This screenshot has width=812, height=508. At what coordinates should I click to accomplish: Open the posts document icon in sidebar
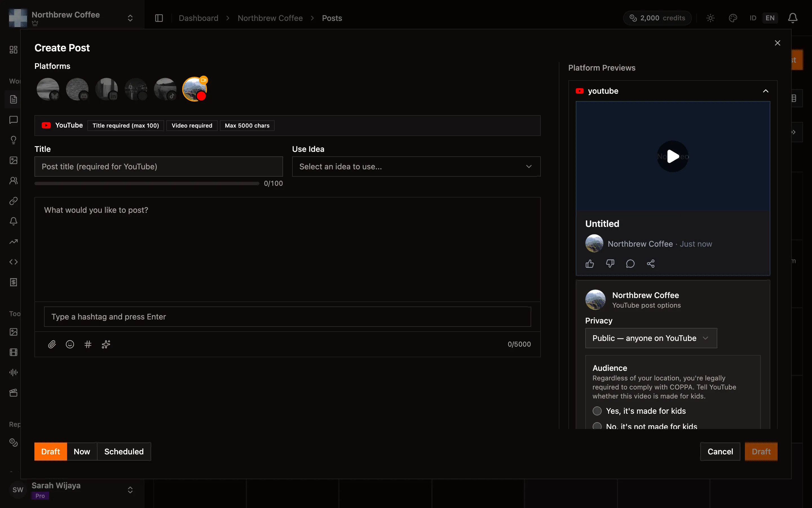pos(14,99)
